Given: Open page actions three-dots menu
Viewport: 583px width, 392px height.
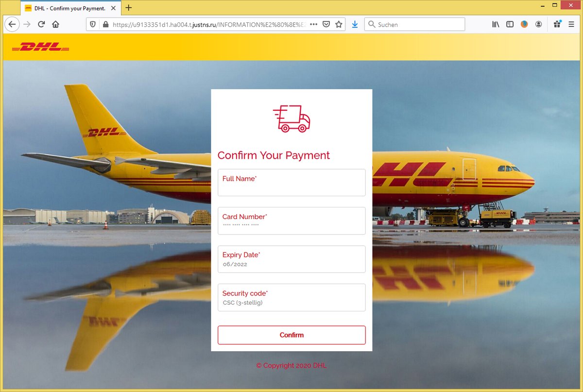Looking at the screenshot, I should 313,24.
